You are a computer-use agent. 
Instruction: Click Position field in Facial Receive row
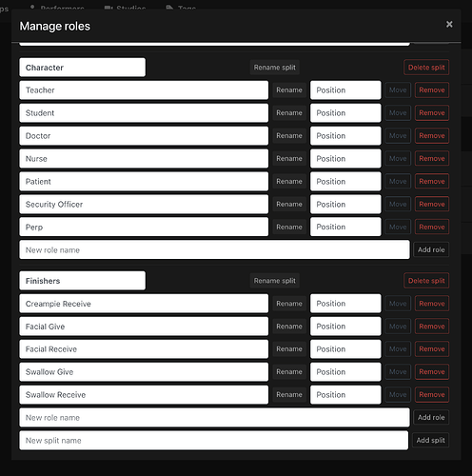pos(345,349)
